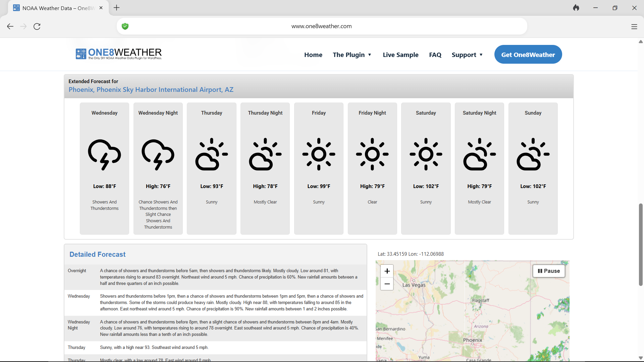Image resolution: width=644 pixels, height=362 pixels.
Task: Reload the page
Action: (37, 26)
